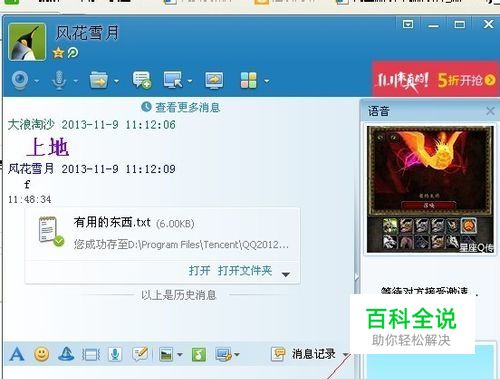Click the screenshot capture icon
Screen dimensions: 500x379
223,354
